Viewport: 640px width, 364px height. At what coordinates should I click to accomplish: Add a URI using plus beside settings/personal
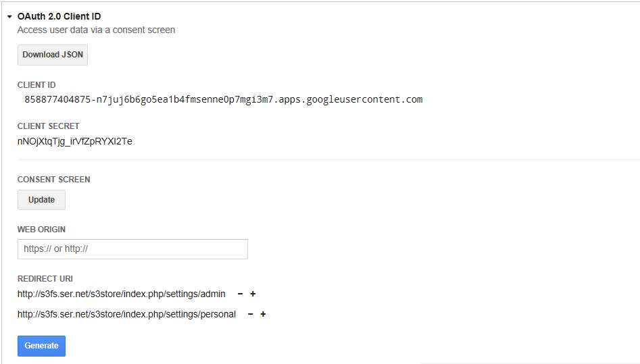pyautogui.click(x=264, y=314)
